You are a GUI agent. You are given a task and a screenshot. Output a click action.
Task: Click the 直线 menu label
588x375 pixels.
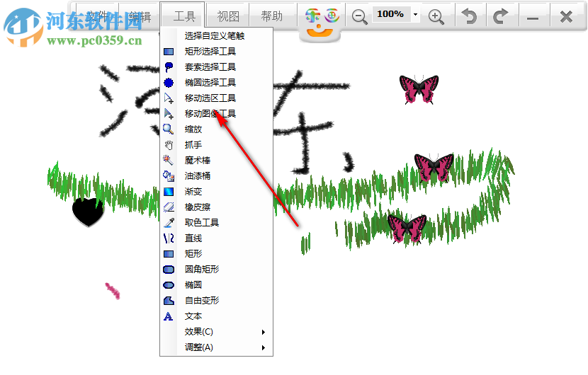(x=193, y=238)
